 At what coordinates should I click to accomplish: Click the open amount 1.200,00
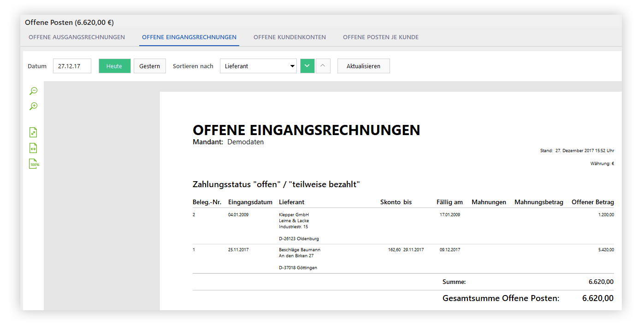click(x=606, y=215)
